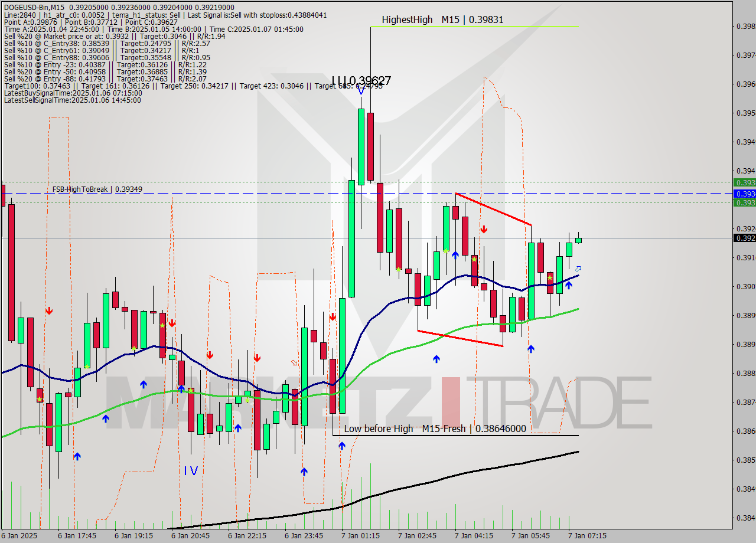Select the Sell %10 @ Entry -23 line

105,64
